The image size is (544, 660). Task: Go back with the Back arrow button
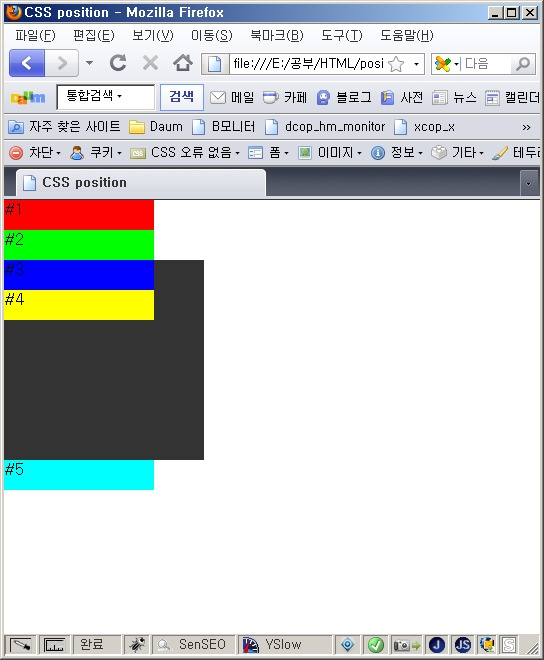coord(27,63)
